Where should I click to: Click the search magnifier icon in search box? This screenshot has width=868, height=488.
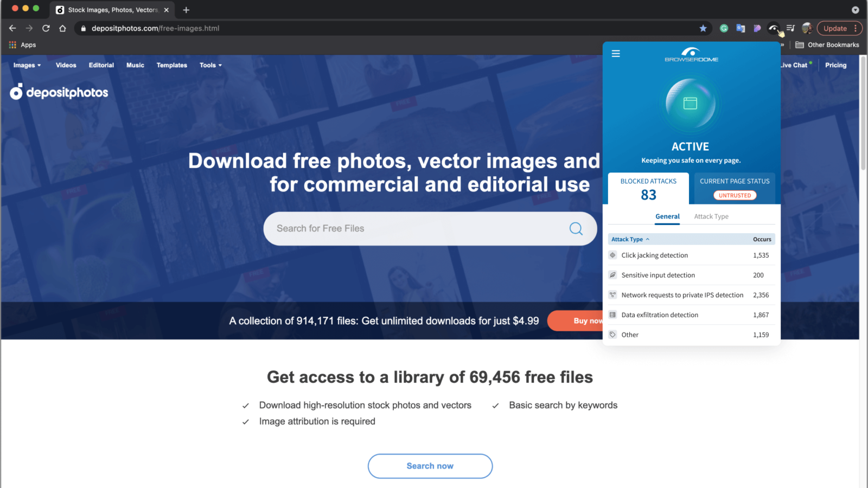576,229
